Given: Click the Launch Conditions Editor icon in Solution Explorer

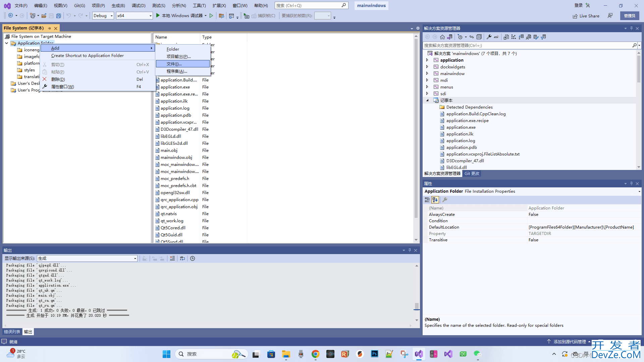Looking at the screenshot, I should pyautogui.click(x=543, y=37).
